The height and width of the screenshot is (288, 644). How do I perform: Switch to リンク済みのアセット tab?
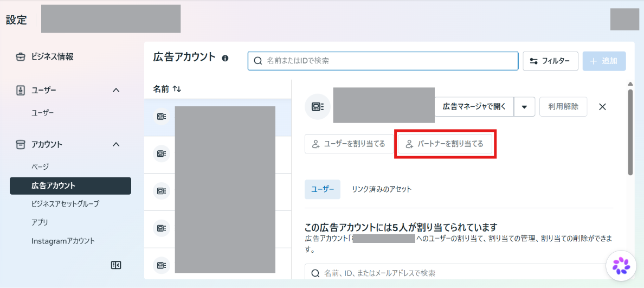pos(382,189)
